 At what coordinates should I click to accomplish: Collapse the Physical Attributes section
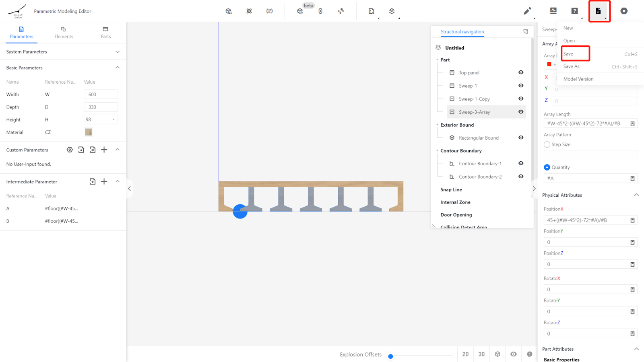[636, 195]
